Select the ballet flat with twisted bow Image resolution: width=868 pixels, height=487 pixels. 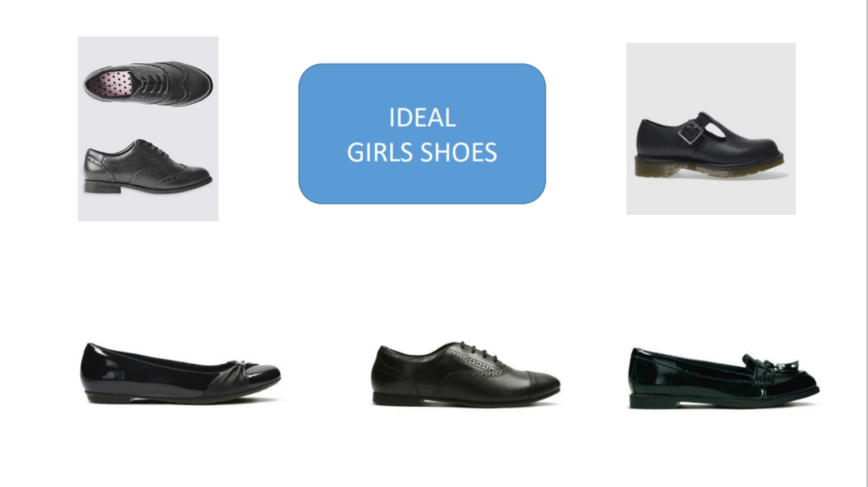[181, 373]
